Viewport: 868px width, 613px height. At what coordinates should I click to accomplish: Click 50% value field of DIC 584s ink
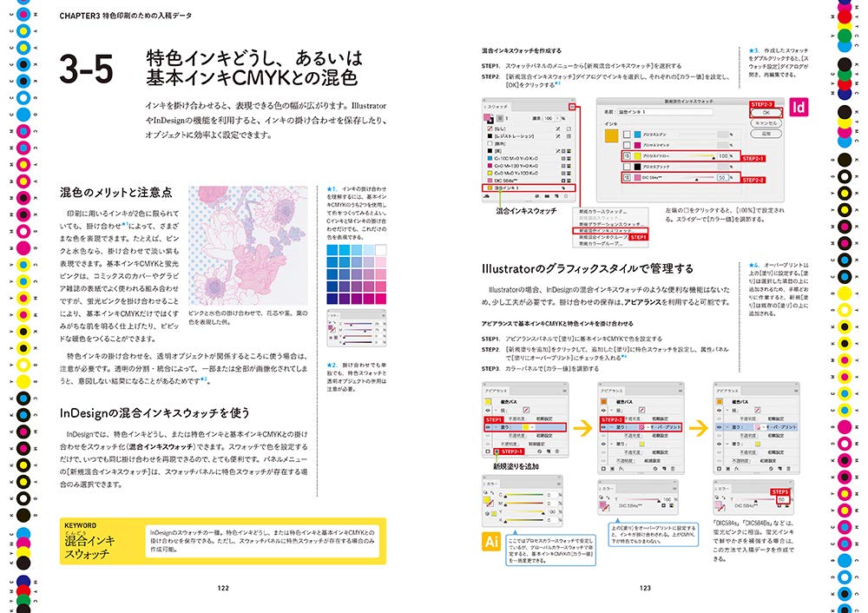pyautogui.click(x=723, y=177)
